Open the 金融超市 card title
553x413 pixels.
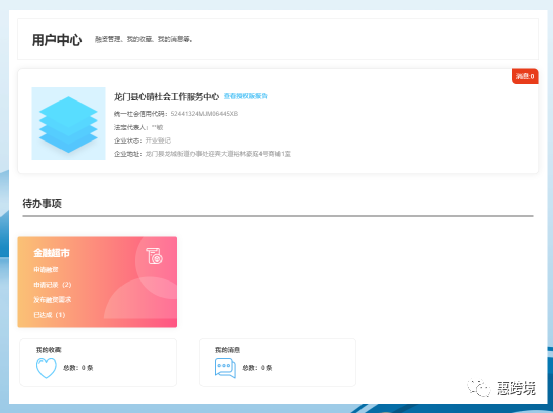coord(51,253)
